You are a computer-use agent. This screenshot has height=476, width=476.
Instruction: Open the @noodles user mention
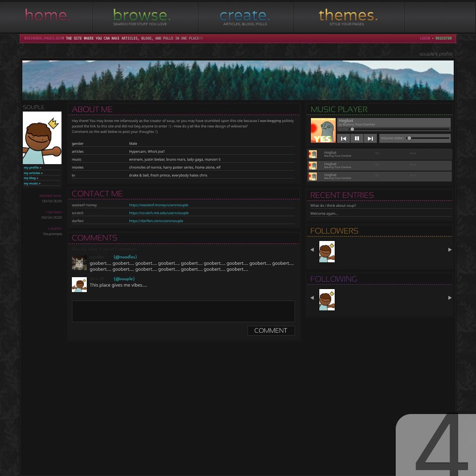pos(125,257)
